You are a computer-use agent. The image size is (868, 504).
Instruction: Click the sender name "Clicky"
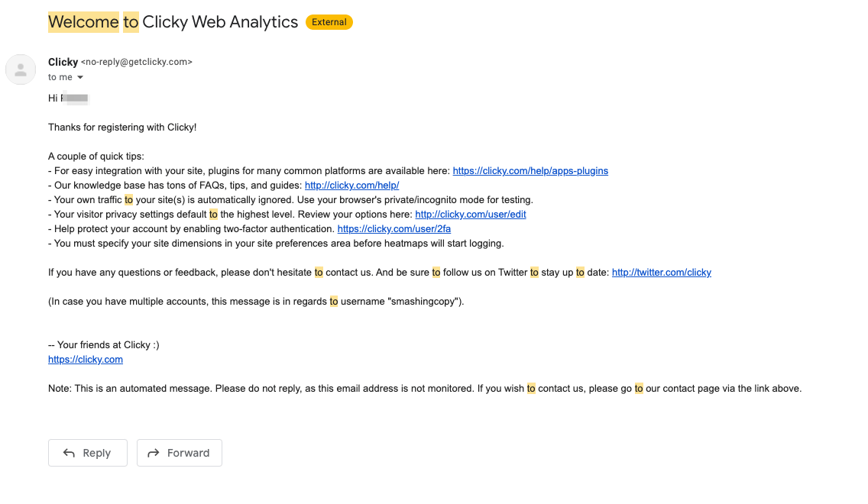coord(63,62)
